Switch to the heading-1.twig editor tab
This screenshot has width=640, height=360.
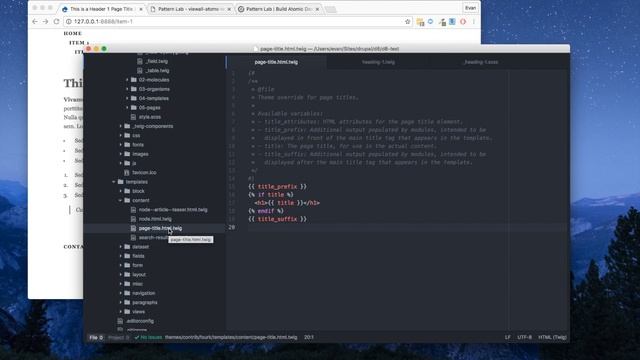tap(378, 62)
